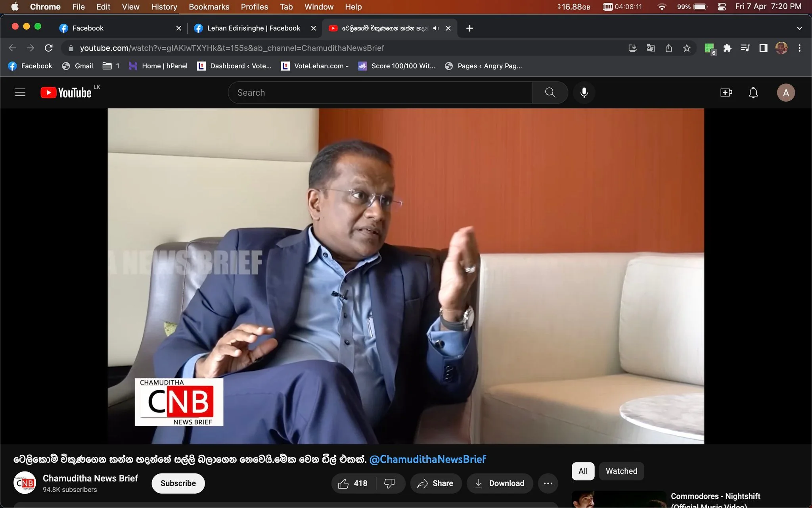Open the bookmarks folder named 1
Image resolution: width=812 pixels, height=508 pixels.
111,66
